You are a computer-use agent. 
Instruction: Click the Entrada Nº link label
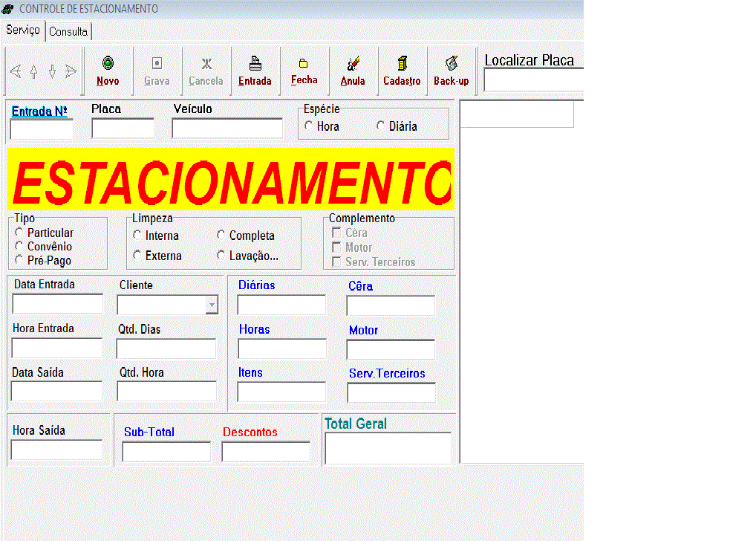(39, 111)
